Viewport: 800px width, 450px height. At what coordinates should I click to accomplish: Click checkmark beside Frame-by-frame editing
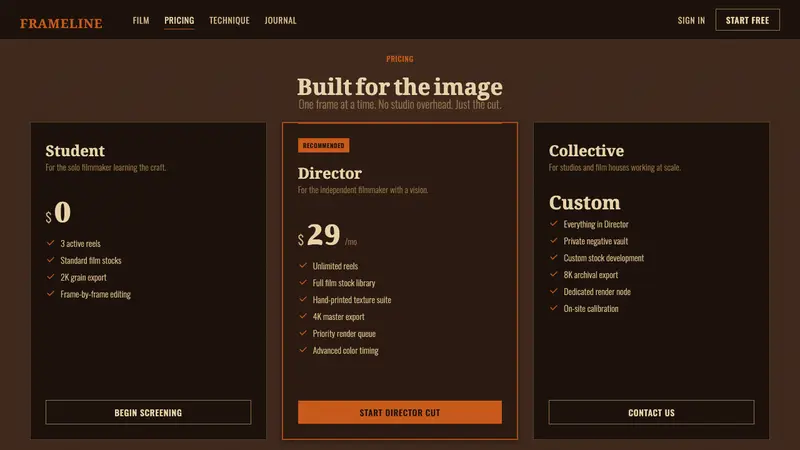[51, 294]
